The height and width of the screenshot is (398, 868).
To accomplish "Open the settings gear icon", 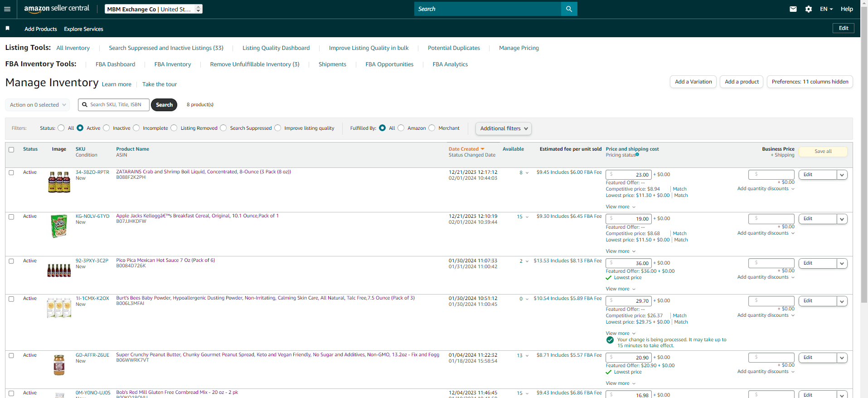I will [x=809, y=9].
